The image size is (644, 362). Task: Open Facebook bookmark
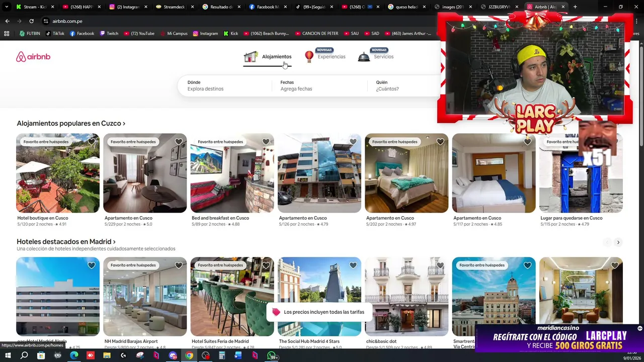[82, 34]
